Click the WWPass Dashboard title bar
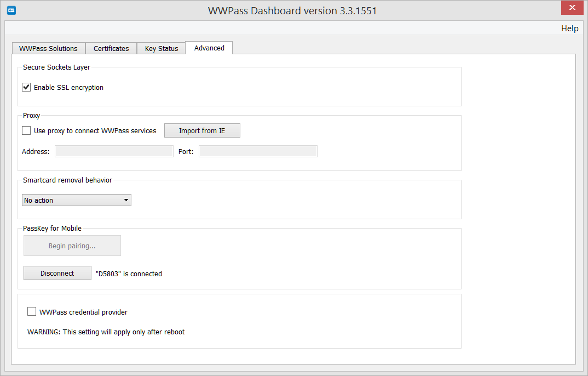The width and height of the screenshot is (588, 376). pyautogui.click(x=294, y=10)
